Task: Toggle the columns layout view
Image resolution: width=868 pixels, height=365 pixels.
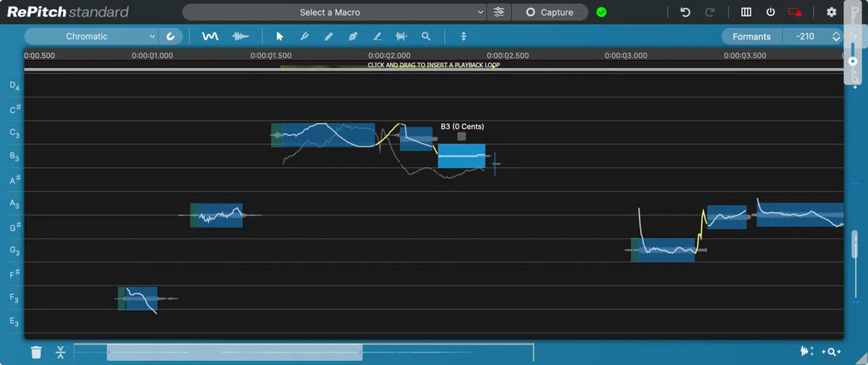Action: (746, 12)
